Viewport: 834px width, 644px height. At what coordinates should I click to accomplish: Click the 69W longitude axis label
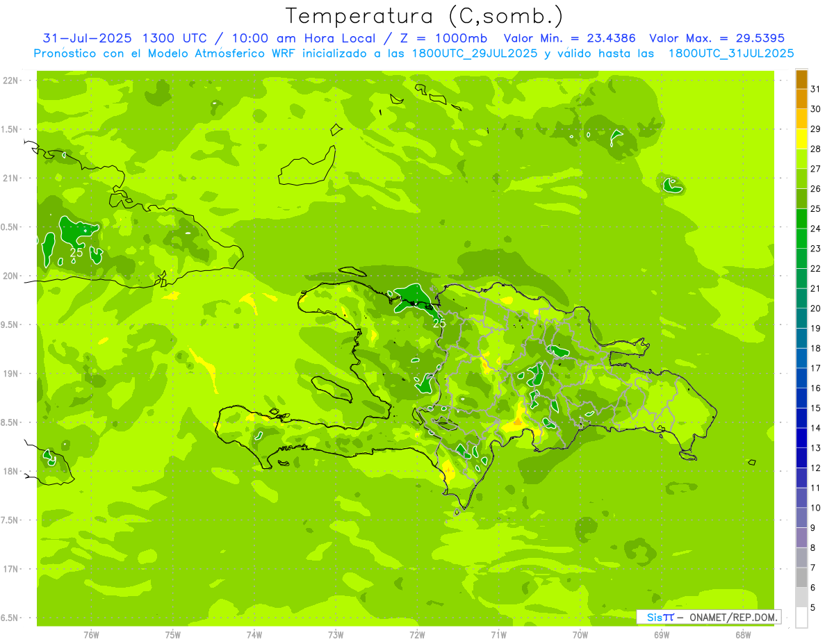pyautogui.click(x=662, y=635)
